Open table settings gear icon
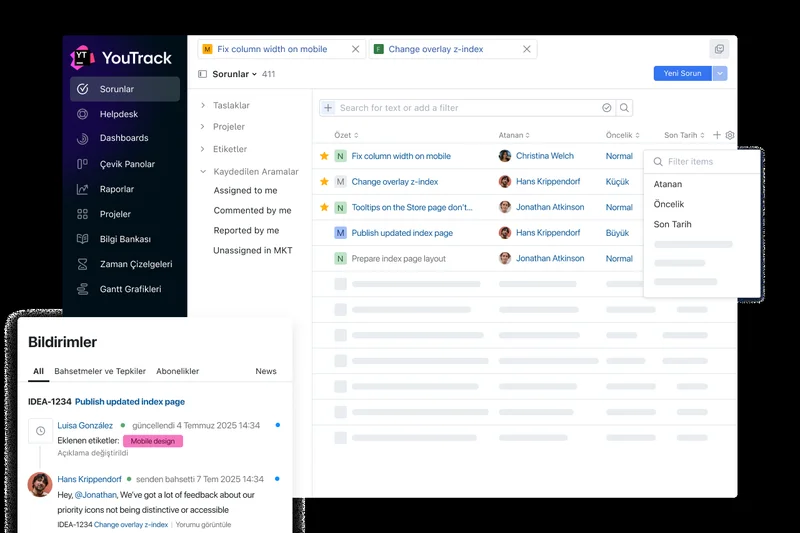 730,135
